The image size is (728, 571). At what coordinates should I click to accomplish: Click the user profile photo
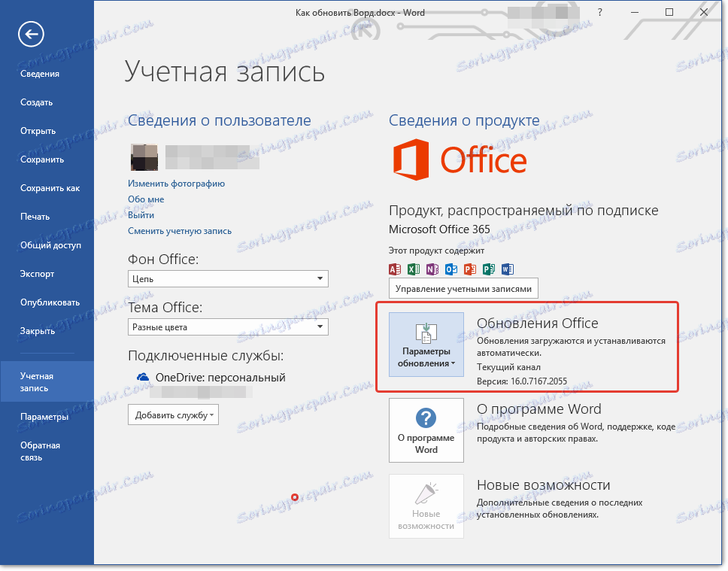point(144,157)
